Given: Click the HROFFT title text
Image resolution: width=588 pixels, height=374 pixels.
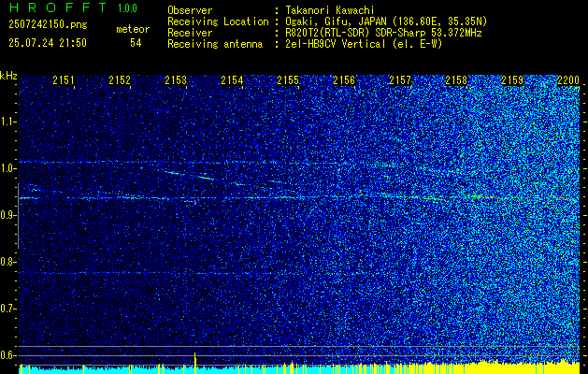Looking at the screenshot, I should click(x=59, y=7).
